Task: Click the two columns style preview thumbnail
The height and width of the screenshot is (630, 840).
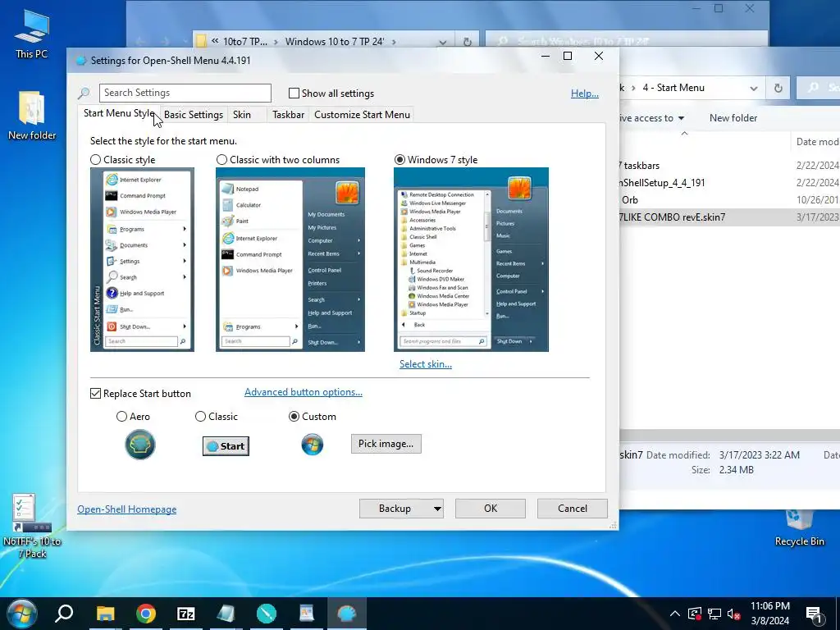Action: [290, 260]
